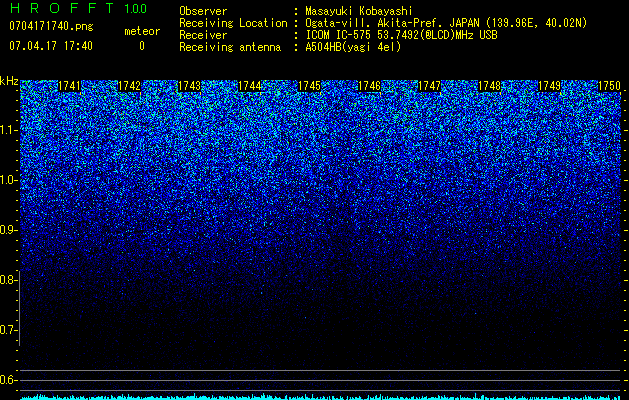
Task: Click the 1744 time marker
Action: tap(250, 86)
